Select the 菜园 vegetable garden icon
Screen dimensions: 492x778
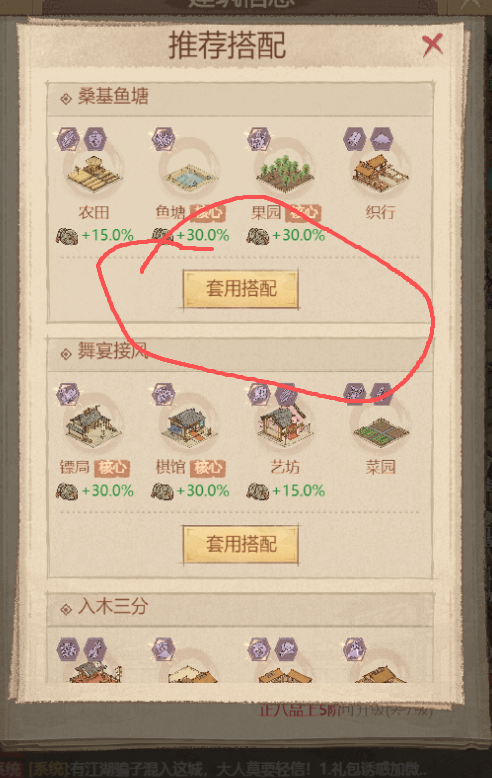coord(380,430)
